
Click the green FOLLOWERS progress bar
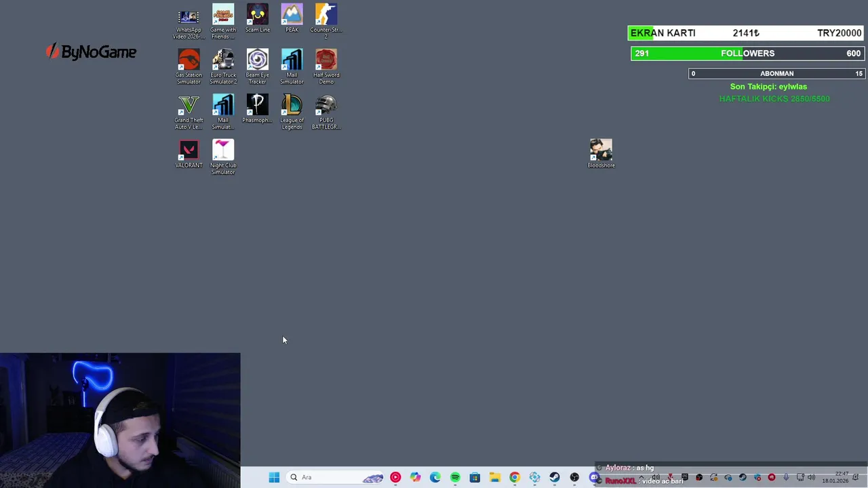[x=747, y=54]
